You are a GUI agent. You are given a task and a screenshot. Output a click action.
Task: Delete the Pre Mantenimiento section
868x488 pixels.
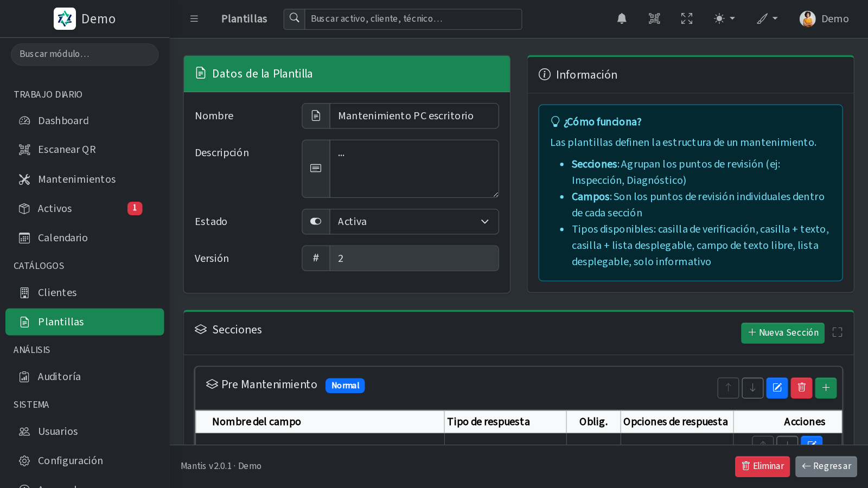801,388
